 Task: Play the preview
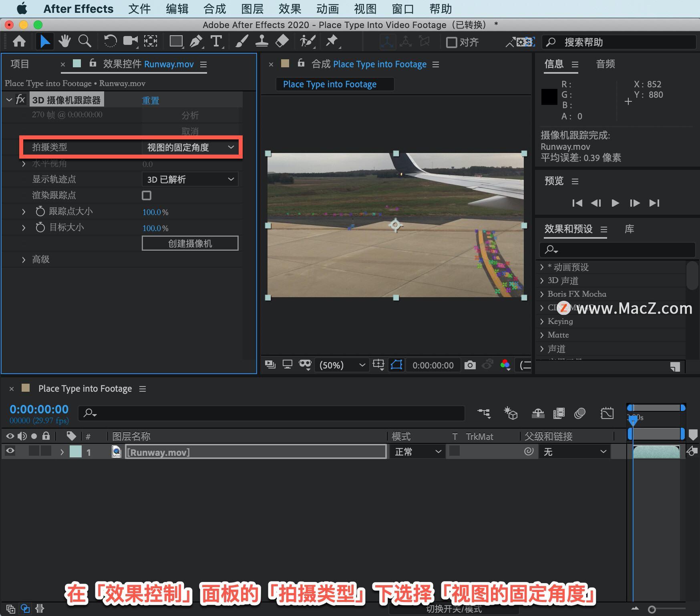pos(616,203)
